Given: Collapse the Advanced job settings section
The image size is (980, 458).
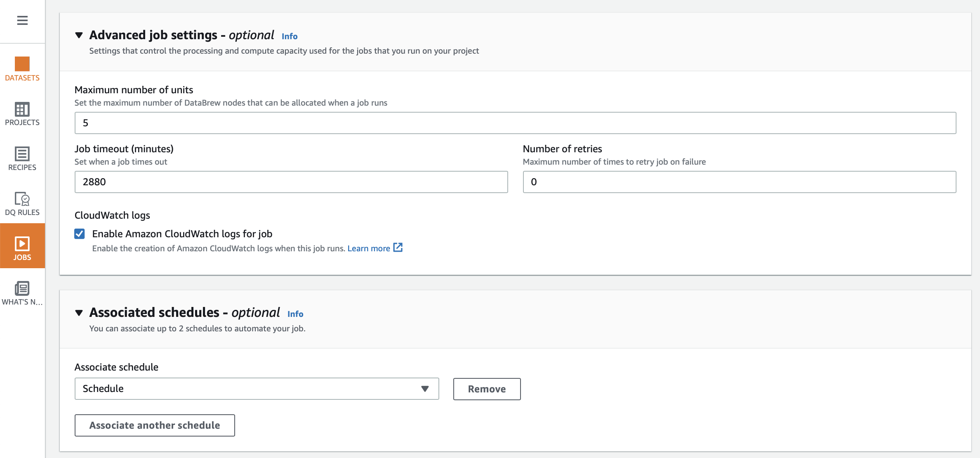Looking at the screenshot, I should tap(79, 35).
